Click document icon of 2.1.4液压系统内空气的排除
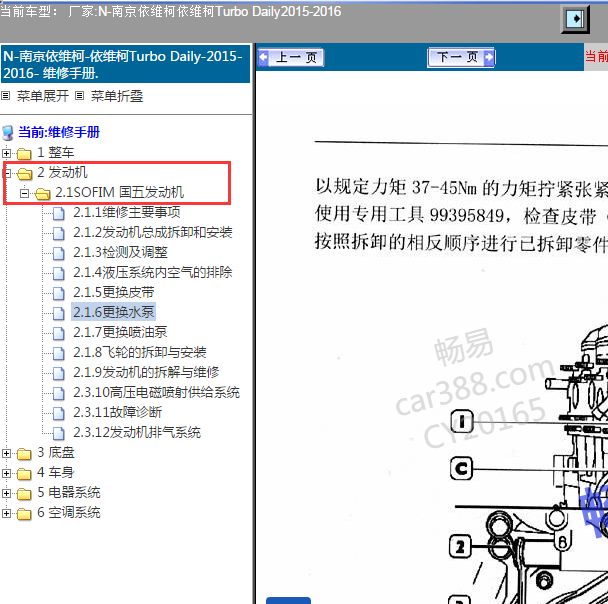The width and height of the screenshot is (608, 604). point(59,273)
